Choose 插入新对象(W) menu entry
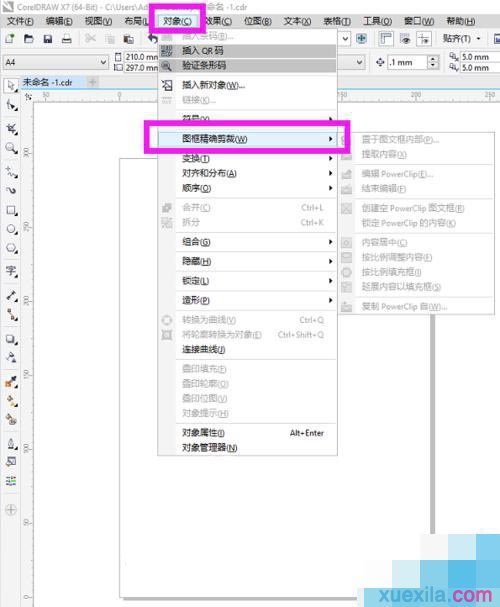 [x=248, y=85]
